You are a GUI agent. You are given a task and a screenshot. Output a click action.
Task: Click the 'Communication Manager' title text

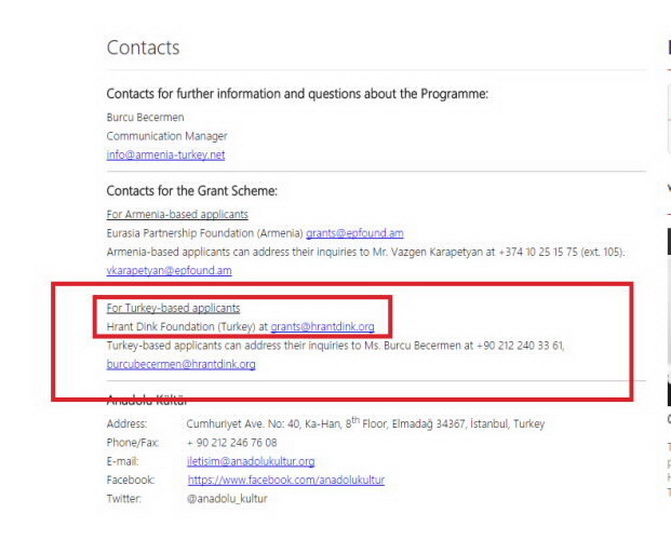(167, 136)
